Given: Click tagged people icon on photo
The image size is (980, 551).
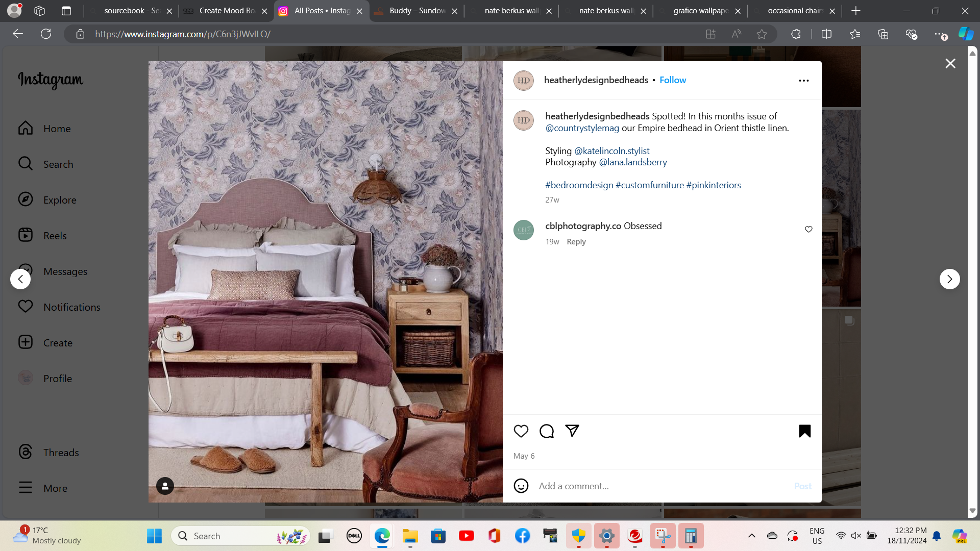Looking at the screenshot, I should click(x=165, y=486).
